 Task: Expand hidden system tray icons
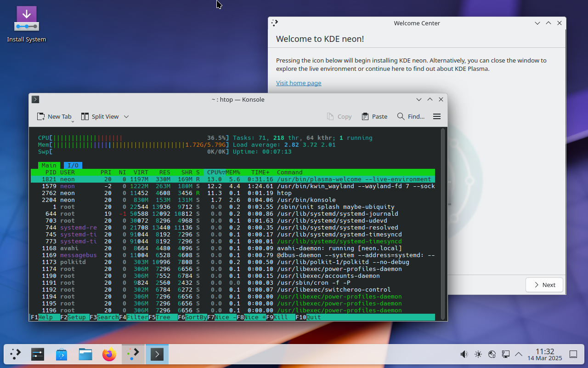[519, 354]
